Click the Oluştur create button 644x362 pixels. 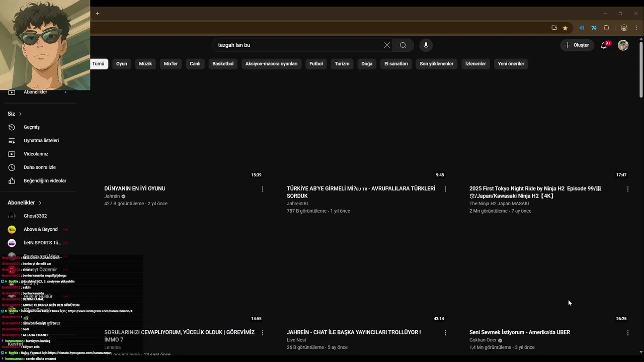[577, 45]
